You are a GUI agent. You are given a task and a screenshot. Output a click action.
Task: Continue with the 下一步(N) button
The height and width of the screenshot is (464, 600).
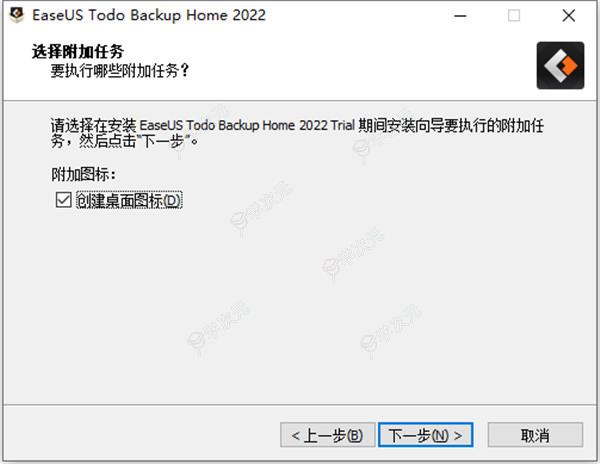point(426,435)
